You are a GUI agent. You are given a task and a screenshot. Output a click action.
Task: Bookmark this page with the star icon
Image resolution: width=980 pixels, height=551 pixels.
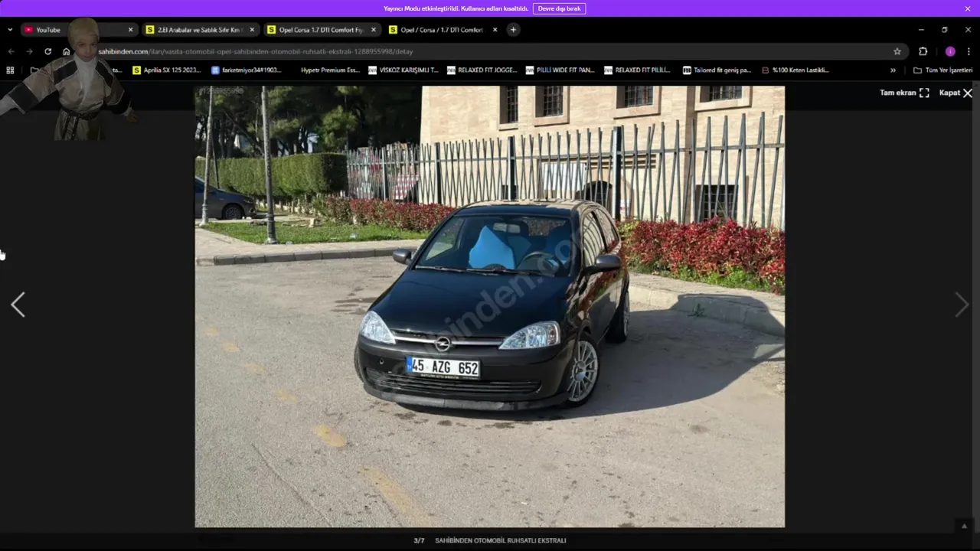[x=897, y=51]
